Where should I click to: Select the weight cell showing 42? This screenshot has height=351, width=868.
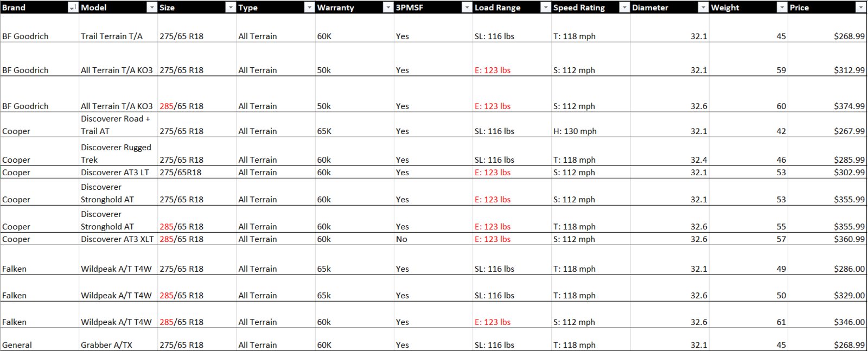click(x=748, y=125)
